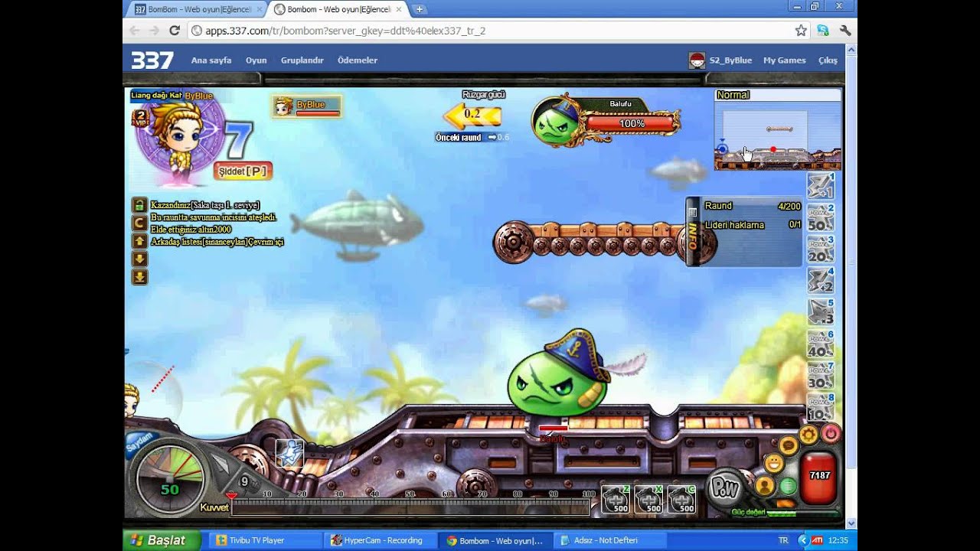Click the flying skill icon above the power bar

point(289,454)
